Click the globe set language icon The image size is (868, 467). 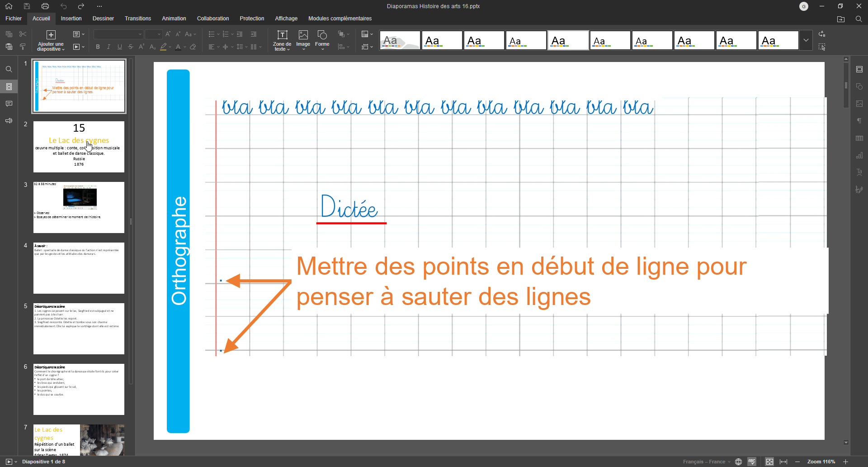[x=738, y=462]
